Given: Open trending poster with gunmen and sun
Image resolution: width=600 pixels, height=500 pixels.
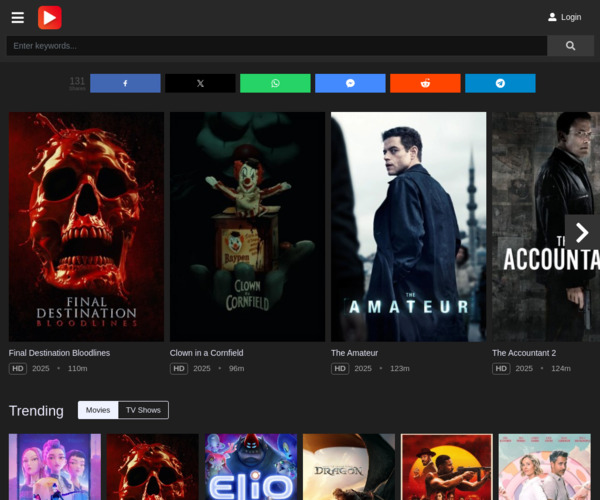Looking at the screenshot, I should point(447,467).
